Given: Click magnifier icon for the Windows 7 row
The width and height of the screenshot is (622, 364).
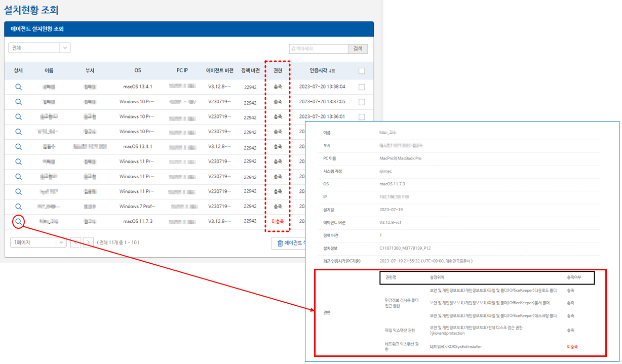Looking at the screenshot, I should coord(18,207).
